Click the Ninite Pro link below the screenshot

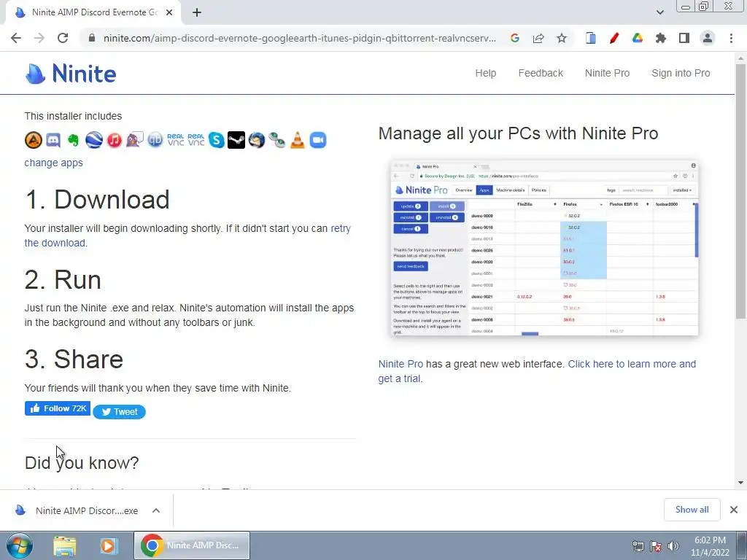tap(400, 364)
